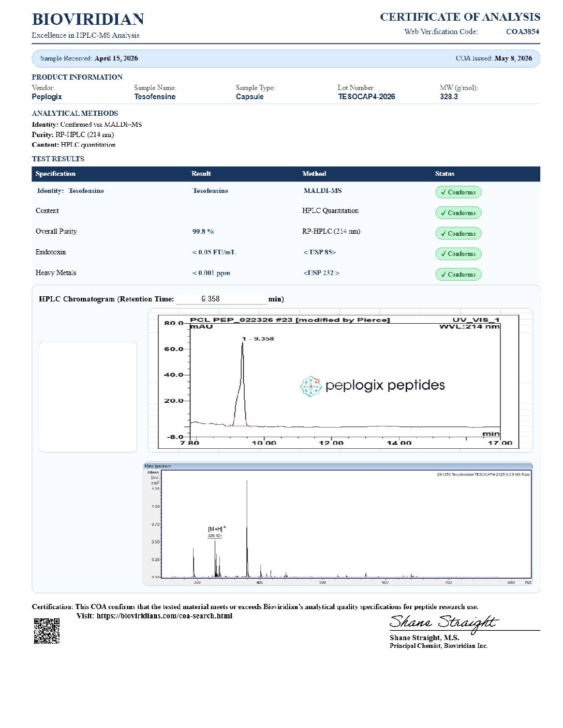Click the PRODUCT INFORMATION section heading
Image resolution: width=563 pixels, height=728 pixels.
pyautogui.click(x=77, y=77)
